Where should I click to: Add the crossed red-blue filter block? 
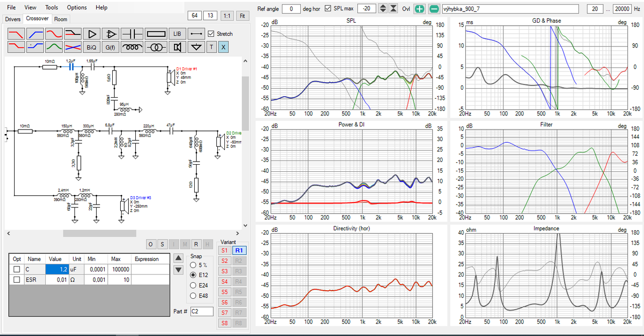click(72, 47)
